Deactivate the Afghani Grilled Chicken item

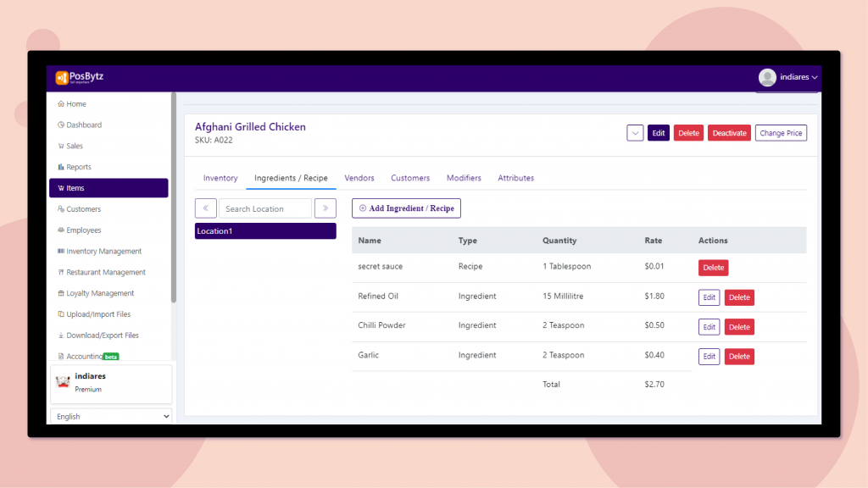729,132
